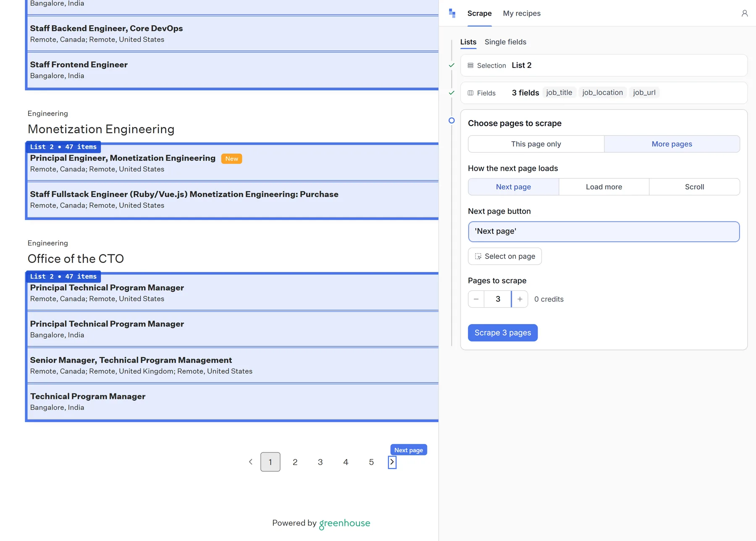Viewport: 756px width, 541px height.
Task: Choose the More pages option
Action: [x=672, y=144]
